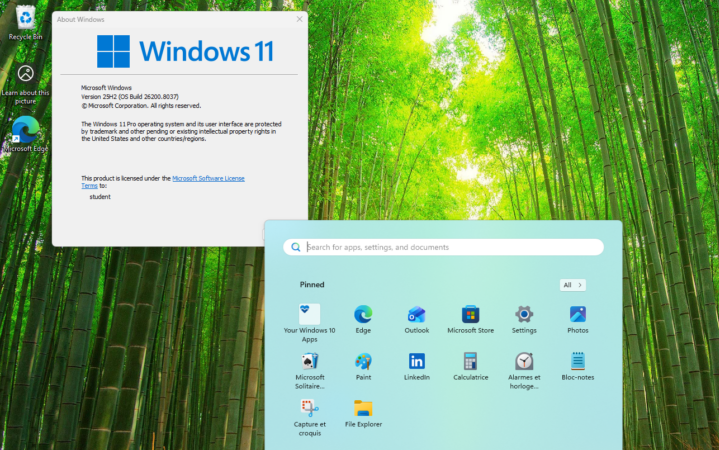Click the Microsoft Corporation copyright line
The width and height of the screenshot is (719, 450).
141,106
